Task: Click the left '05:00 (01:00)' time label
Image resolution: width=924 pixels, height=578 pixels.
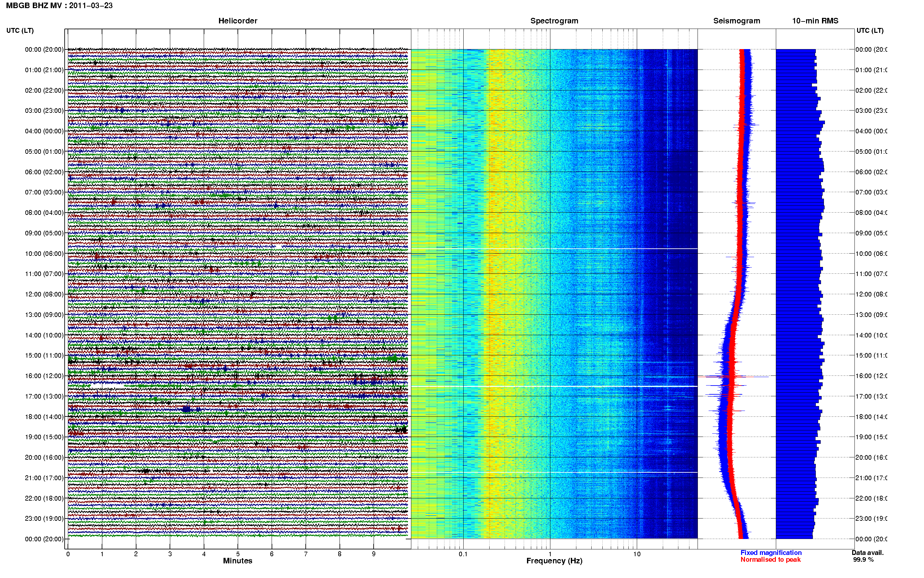Action: 44,151
